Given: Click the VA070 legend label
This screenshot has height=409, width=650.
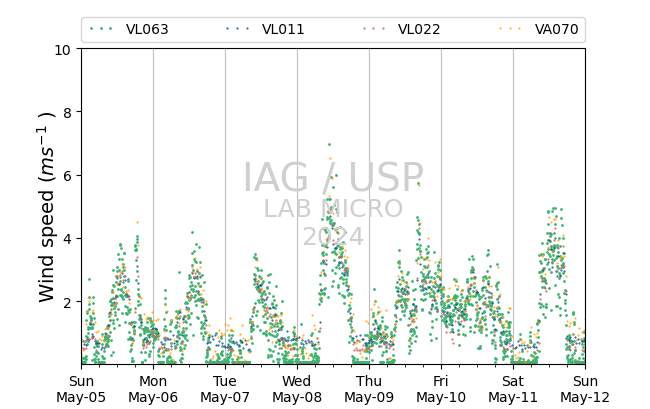Looking at the screenshot, I should 556,29.
